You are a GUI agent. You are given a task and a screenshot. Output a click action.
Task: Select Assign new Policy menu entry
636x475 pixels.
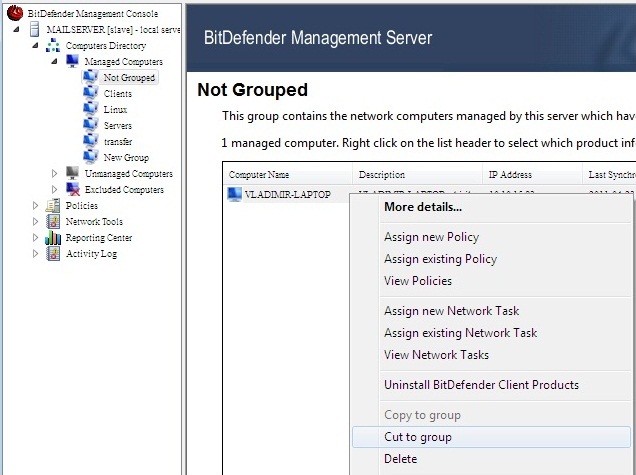point(491,237)
